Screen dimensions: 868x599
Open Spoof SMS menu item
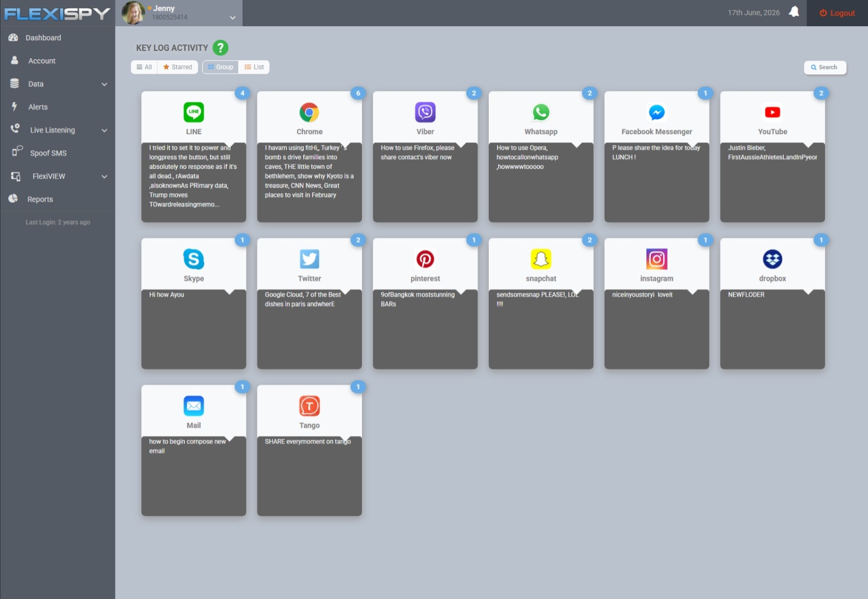(x=49, y=153)
